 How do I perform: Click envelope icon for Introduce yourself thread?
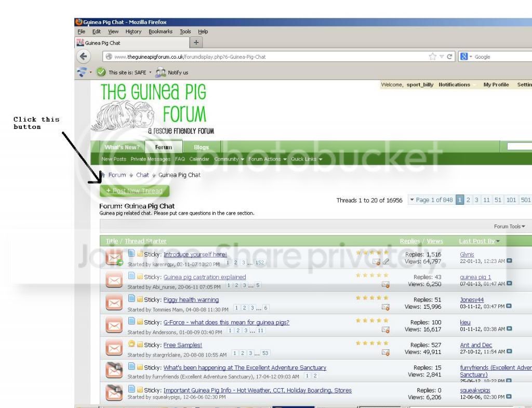point(114,258)
